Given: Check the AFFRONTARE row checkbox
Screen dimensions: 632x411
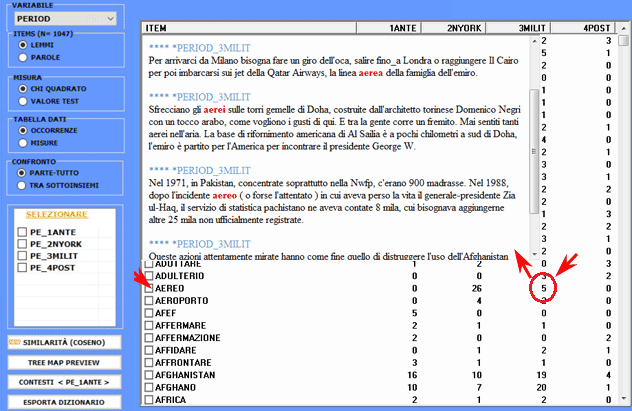Looking at the screenshot, I should point(149,363).
